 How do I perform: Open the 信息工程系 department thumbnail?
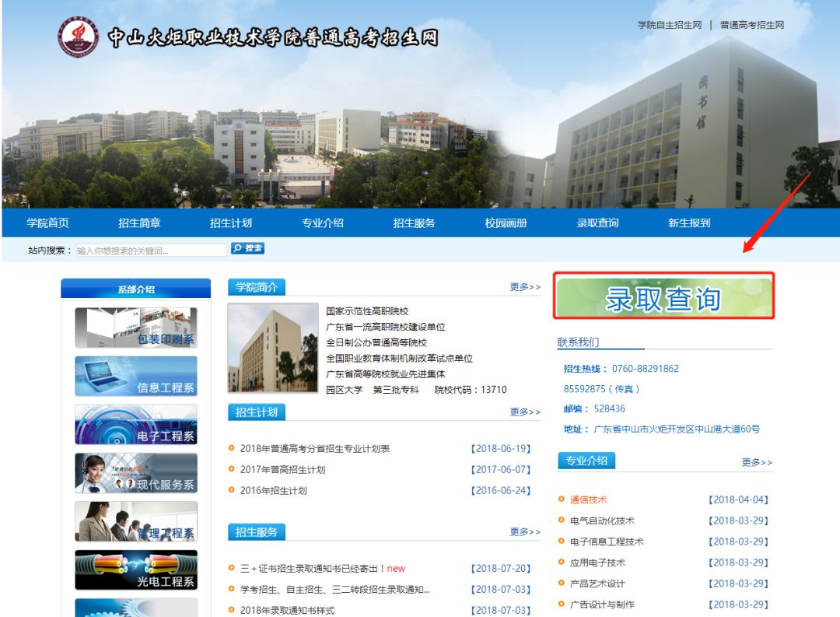click(136, 377)
